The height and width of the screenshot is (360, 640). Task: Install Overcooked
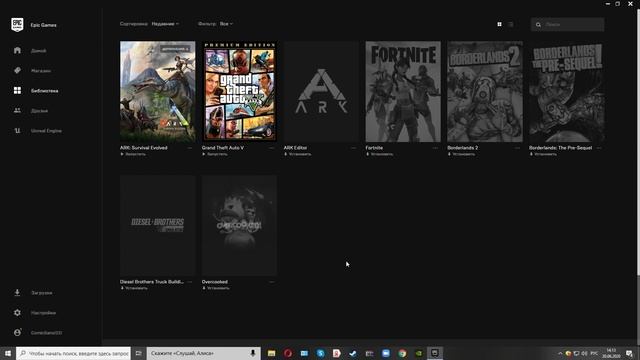click(216, 288)
